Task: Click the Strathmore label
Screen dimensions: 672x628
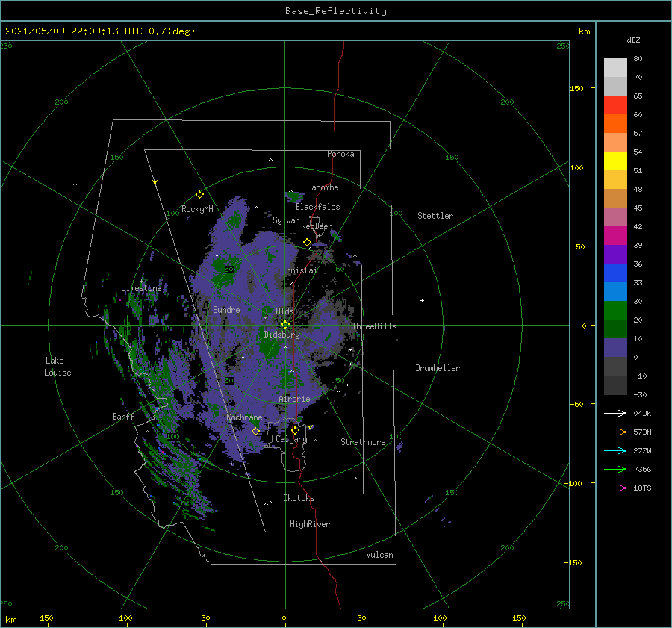Action: [363, 442]
